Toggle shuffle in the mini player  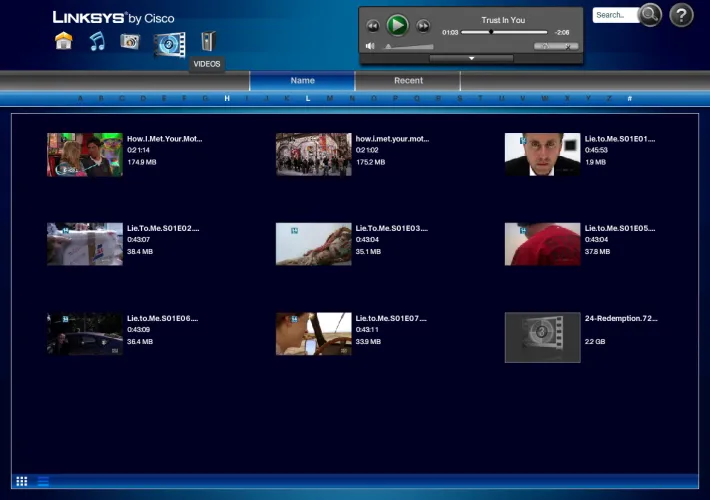coord(568,46)
